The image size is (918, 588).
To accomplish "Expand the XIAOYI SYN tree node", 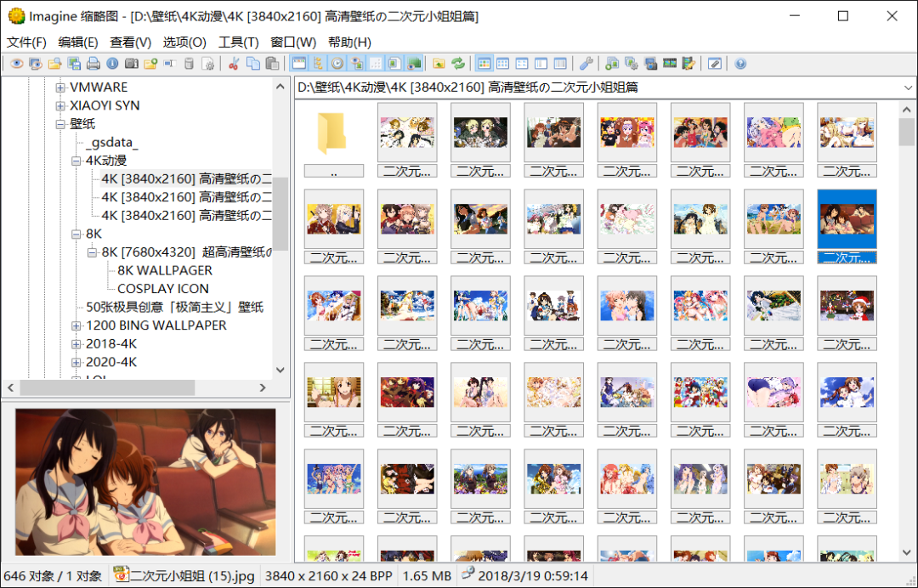I will pyautogui.click(x=60, y=106).
